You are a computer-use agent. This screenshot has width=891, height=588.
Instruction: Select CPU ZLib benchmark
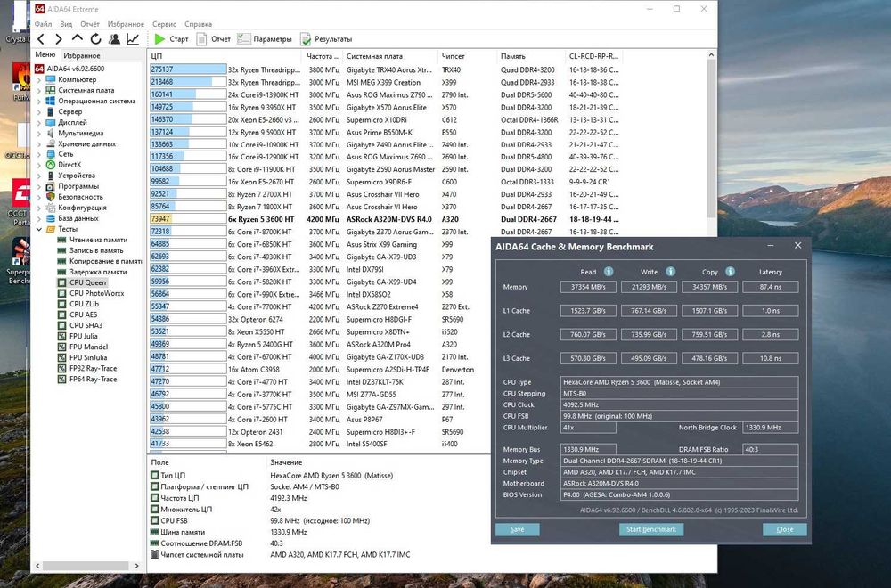84,304
